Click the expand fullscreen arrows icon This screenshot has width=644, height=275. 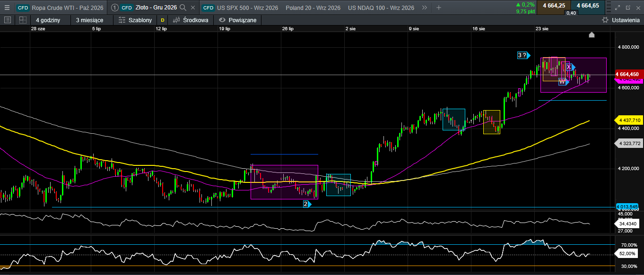click(617, 8)
